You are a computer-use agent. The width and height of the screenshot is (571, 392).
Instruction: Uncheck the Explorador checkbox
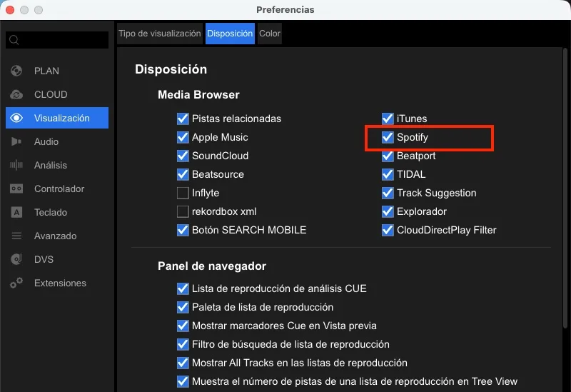388,211
